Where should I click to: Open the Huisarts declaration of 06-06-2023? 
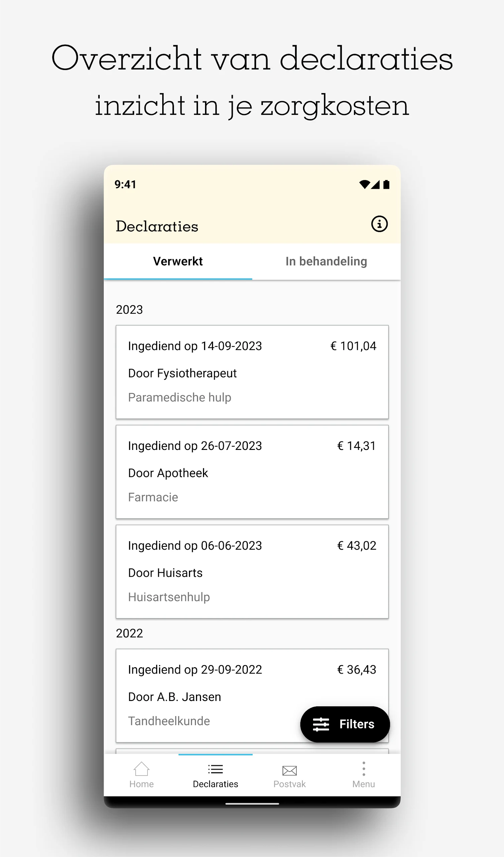(252, 572)
